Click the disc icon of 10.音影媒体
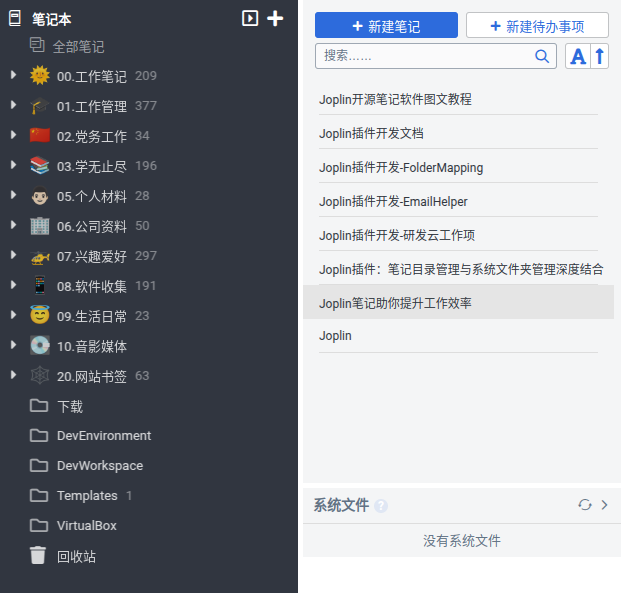This screenshot has height=593, width=621. pyautogui.click(x=40, y=345)
